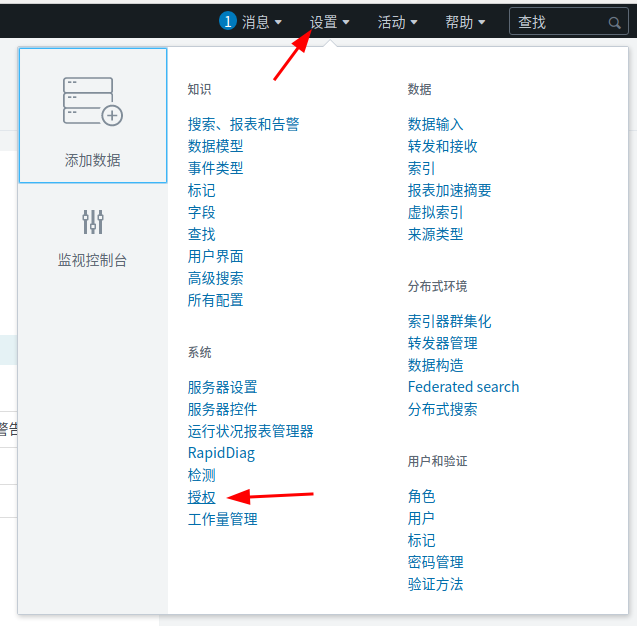This screenshot has width=637, height=626.
Task: Go to 数据输入 (Data inputs)
Action: tap(435, 124)
